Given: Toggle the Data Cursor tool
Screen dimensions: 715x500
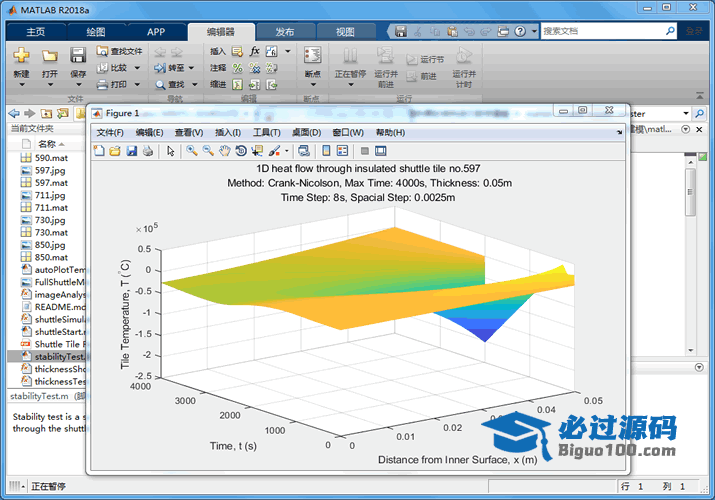Looking at the screenshot, I should click(x=257, y=151).
